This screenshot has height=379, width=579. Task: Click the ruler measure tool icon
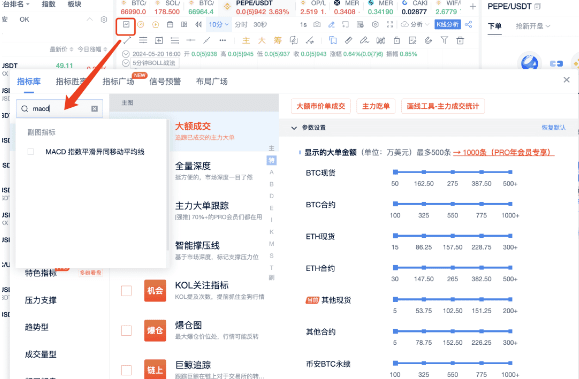pyautogui.click(x=349, y=40)
